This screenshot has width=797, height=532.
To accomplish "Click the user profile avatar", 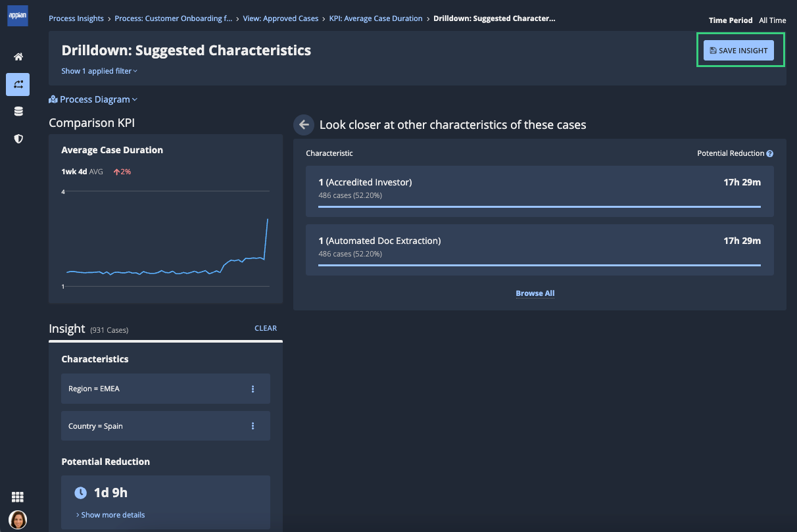I will 18,520.
